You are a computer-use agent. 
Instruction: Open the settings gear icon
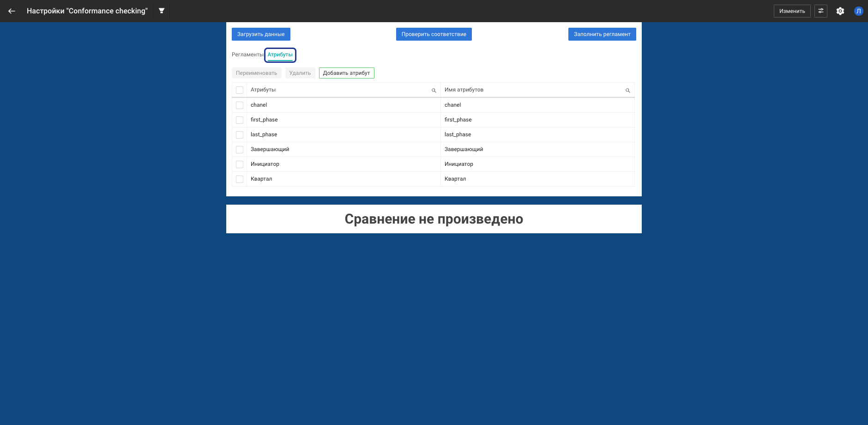tap(840, 11)
